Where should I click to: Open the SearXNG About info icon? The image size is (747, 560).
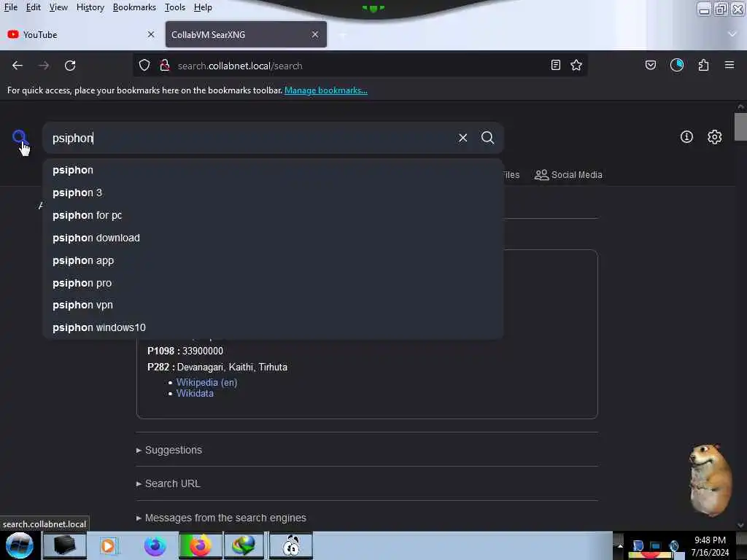click(x=686, y=137)
